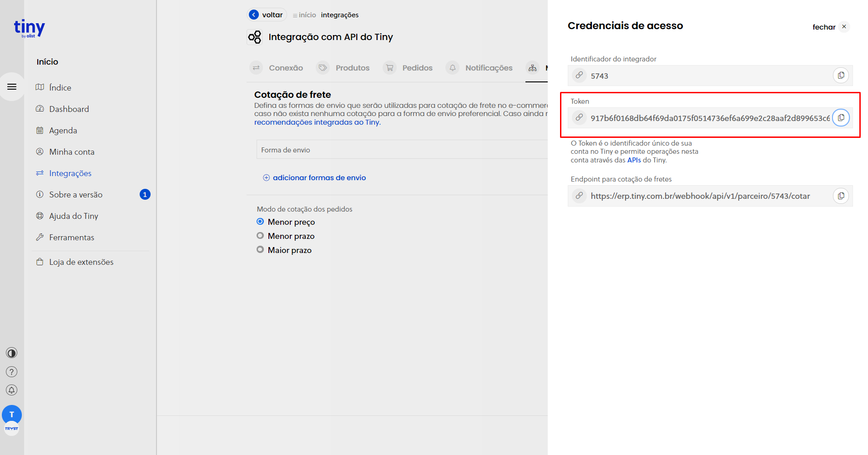868x455 pixels.
Task: Switch to the Produtos tab
Action: [343, 68]
